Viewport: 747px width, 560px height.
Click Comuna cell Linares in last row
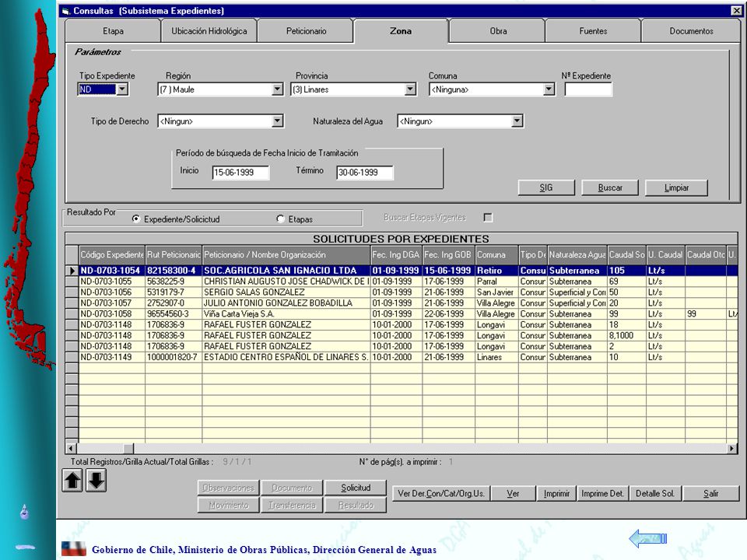(497, 357)
